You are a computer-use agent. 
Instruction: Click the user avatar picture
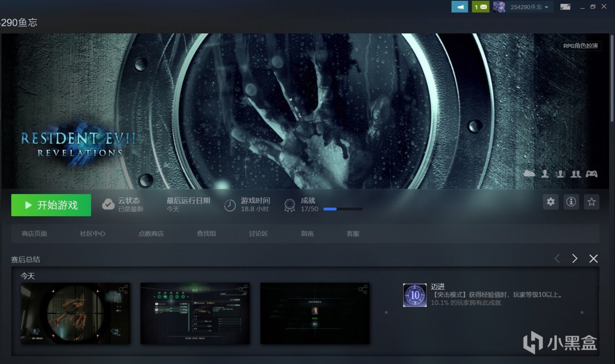[x=499, y=7]
